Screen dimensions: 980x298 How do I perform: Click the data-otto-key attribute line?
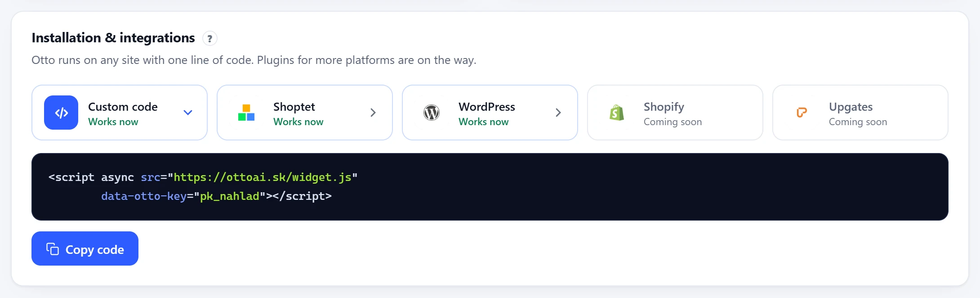point(216,196)
